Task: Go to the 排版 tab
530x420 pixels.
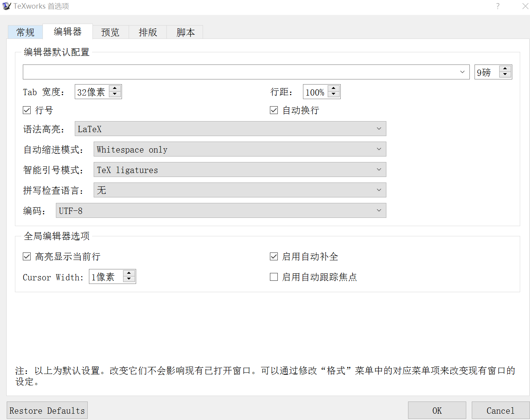Action: point(148,32)
